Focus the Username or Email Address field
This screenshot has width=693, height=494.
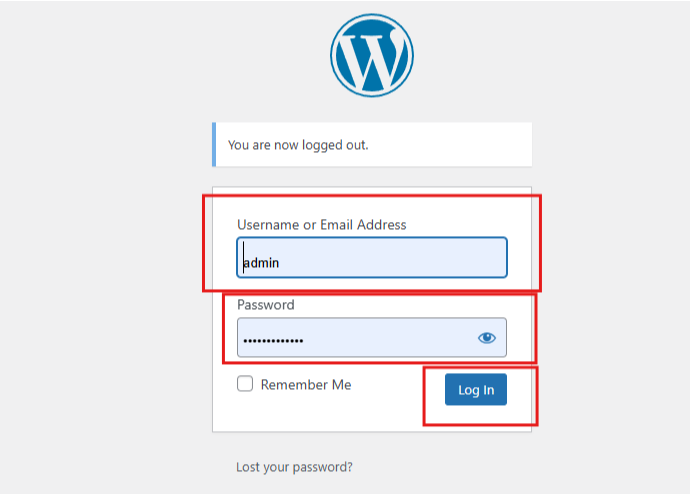(372, 258)
